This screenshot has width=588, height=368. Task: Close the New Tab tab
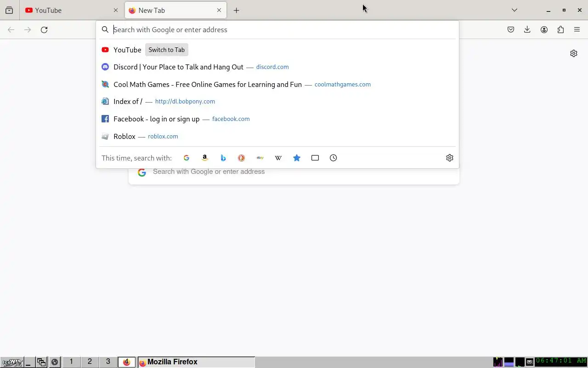tap(219, 10)
